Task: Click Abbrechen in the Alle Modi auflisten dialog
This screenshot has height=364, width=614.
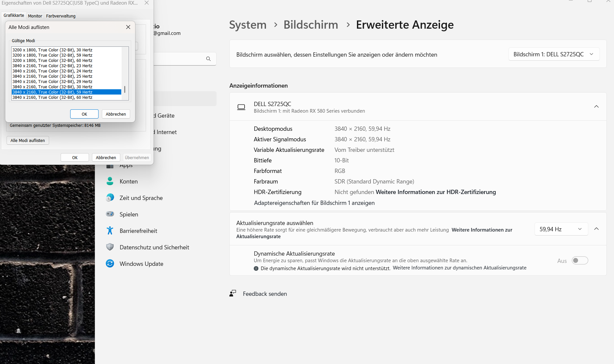Action: [x=116, y=114]
